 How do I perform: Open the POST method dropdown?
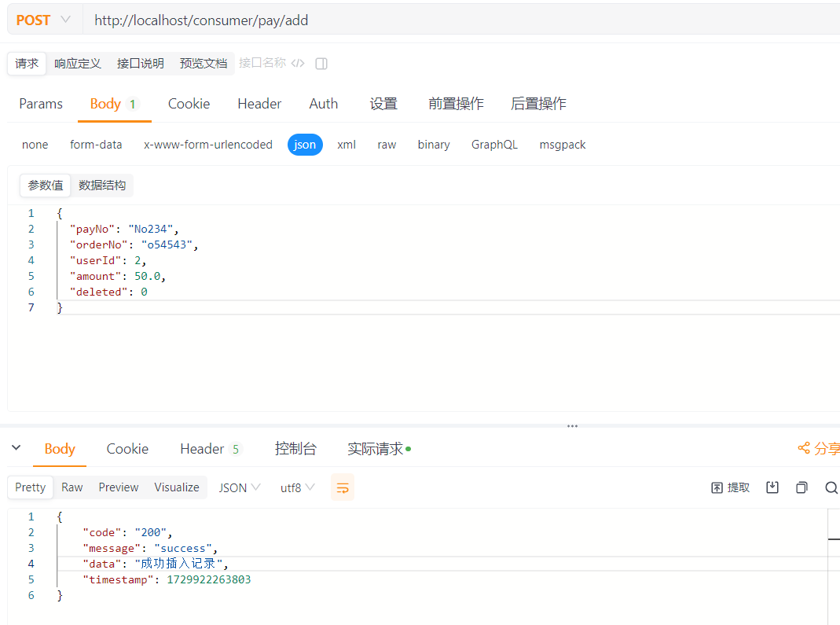[x=43, y=20]
